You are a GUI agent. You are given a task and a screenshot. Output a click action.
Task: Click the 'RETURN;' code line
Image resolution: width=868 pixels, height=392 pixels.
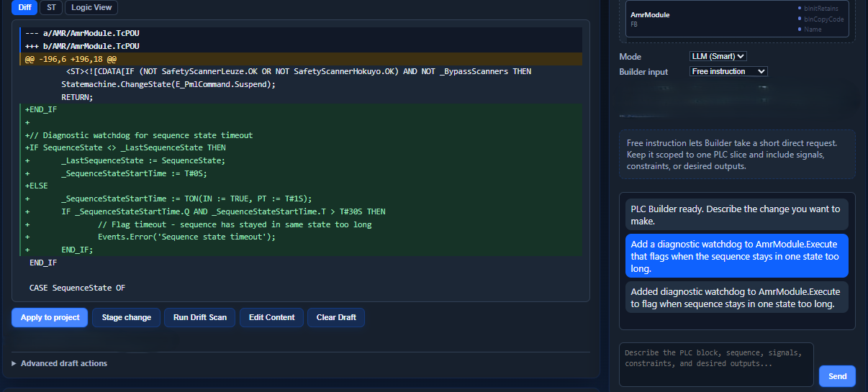click(x=301, y=97)
